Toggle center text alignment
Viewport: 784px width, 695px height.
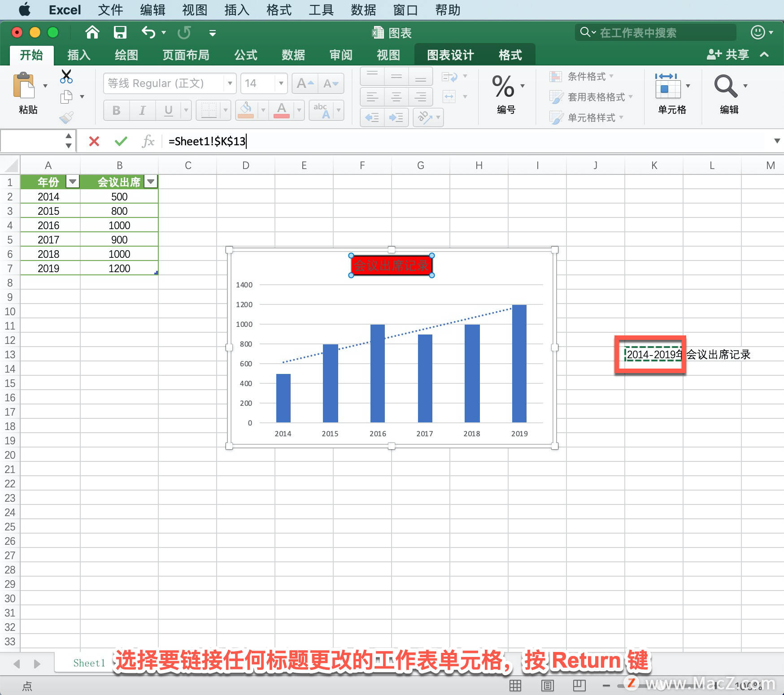point(396,96)
